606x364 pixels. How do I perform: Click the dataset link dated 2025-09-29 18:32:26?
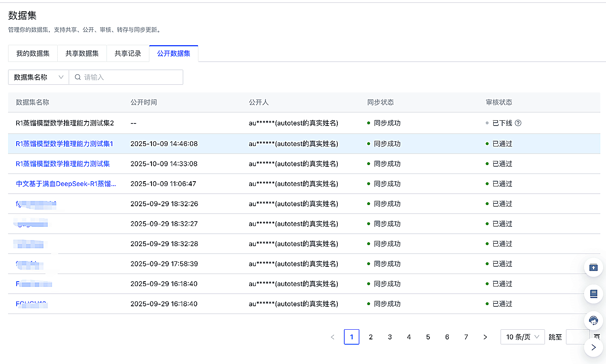[x=36, y=204]
